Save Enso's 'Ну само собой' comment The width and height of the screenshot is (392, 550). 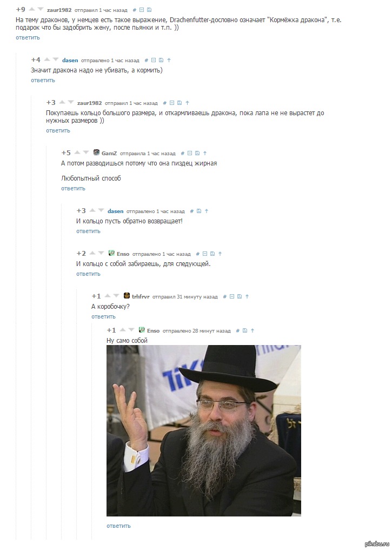coord(245,330)
